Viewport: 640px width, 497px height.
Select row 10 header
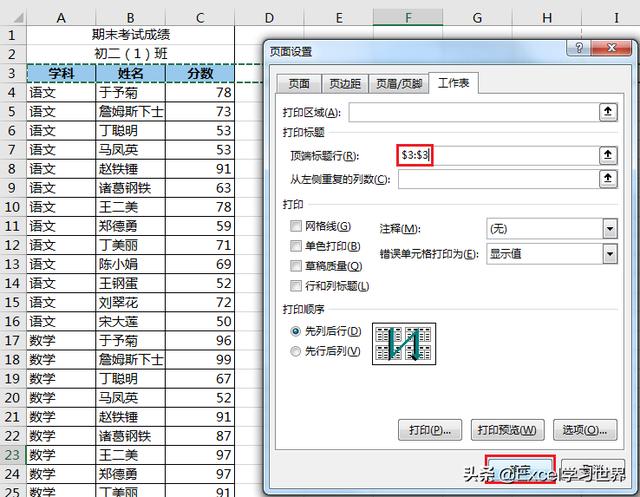(13, 207)
